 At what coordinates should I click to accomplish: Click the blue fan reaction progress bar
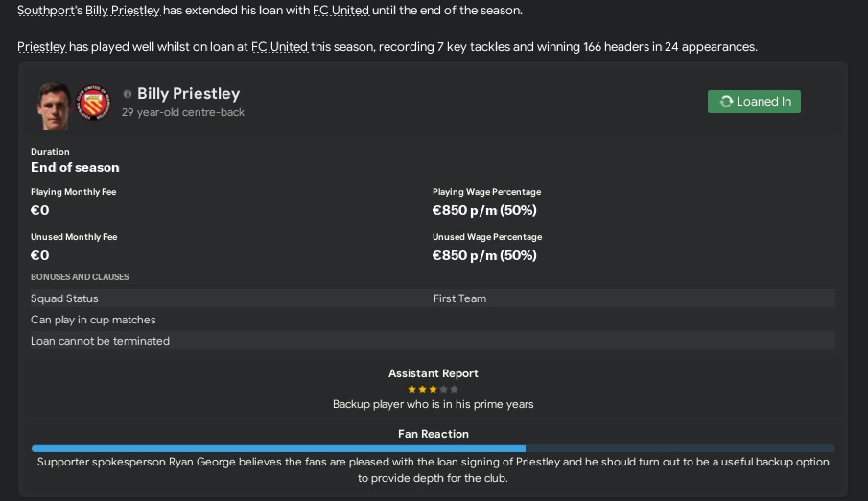coord(278,448)
